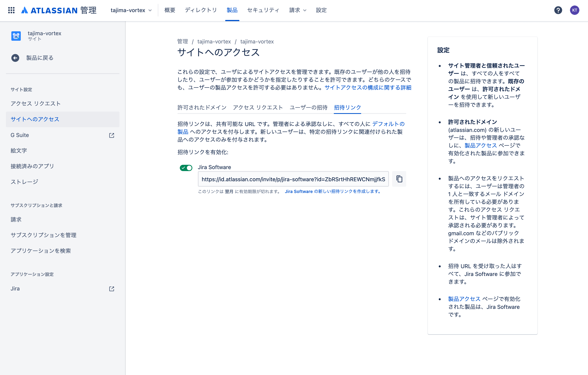Open the help question mark icon
The width and height of the screenshot is (588, 375).
558,10
